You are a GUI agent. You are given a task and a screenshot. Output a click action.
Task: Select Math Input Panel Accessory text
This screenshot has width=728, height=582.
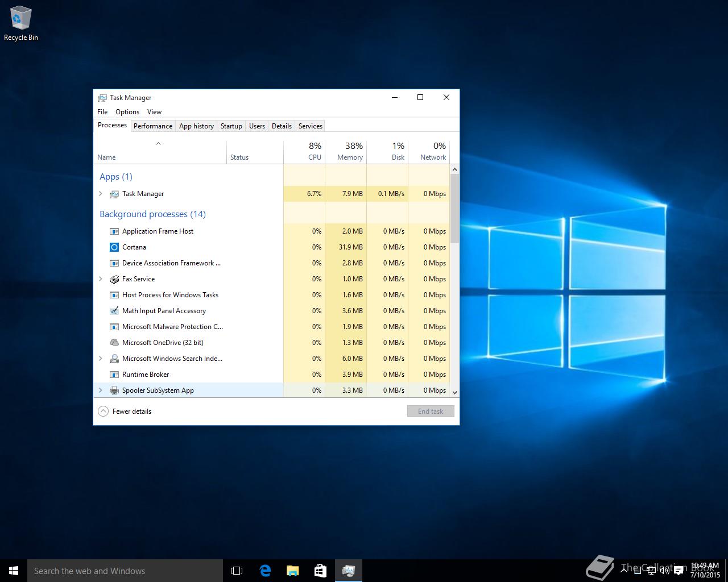click(x=164, y=311)
